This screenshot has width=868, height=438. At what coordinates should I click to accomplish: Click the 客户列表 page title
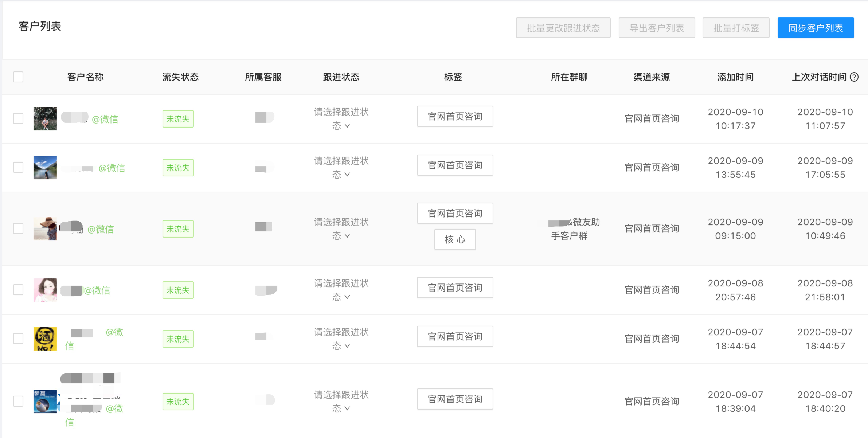coord(40,26)
